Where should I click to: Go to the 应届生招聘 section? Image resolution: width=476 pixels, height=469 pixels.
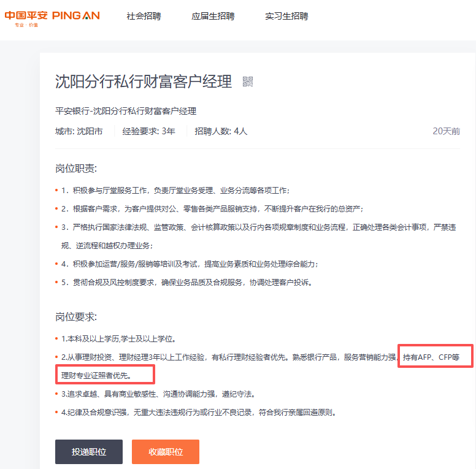pos(213,17)
